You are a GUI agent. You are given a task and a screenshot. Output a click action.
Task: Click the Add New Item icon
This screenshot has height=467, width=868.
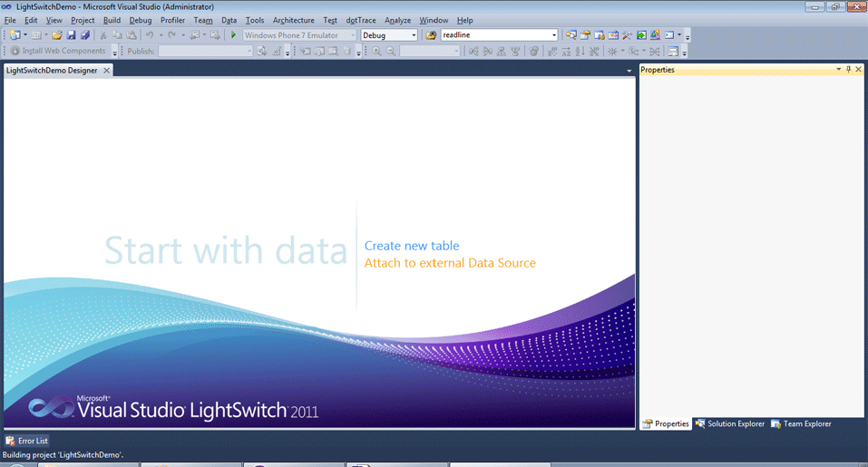(36, 34)
